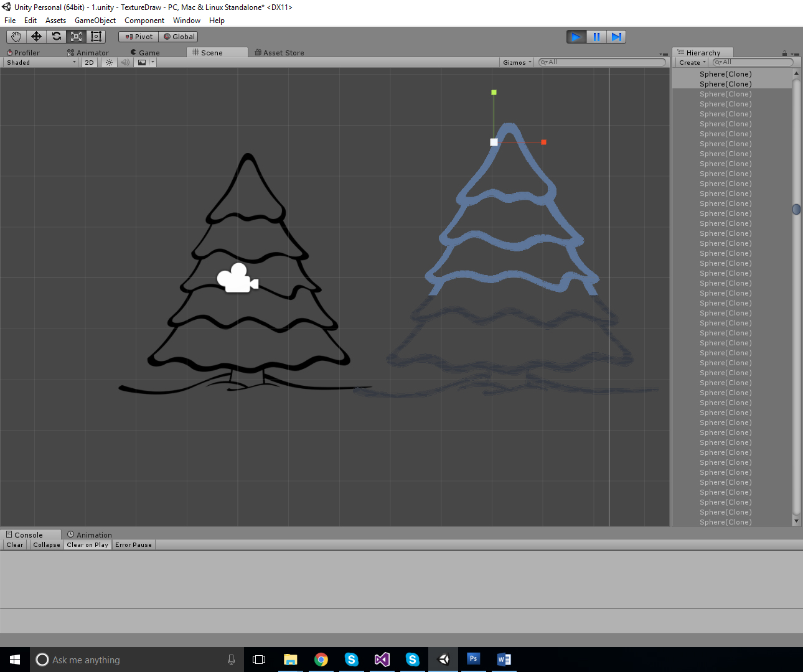Select the second Sphere(Clone) in Hierarchy
The image size is (803, 672).
[x=731, y=84]
